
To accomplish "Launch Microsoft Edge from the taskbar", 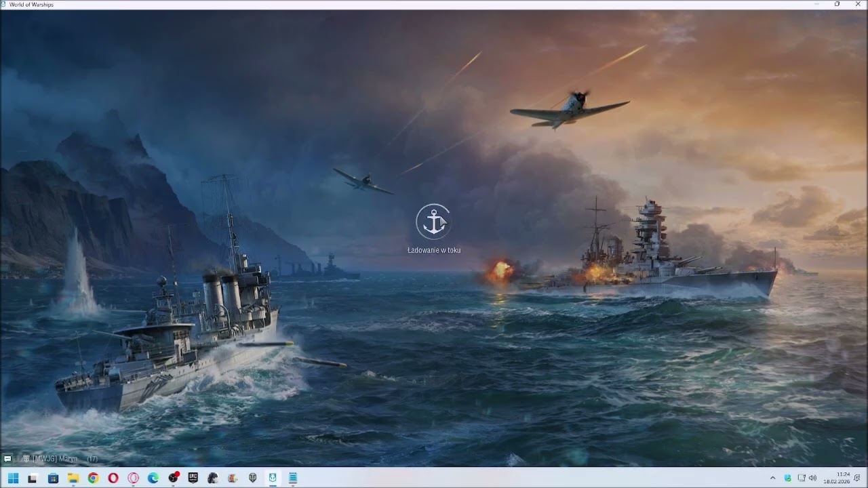I will (153, 478).
